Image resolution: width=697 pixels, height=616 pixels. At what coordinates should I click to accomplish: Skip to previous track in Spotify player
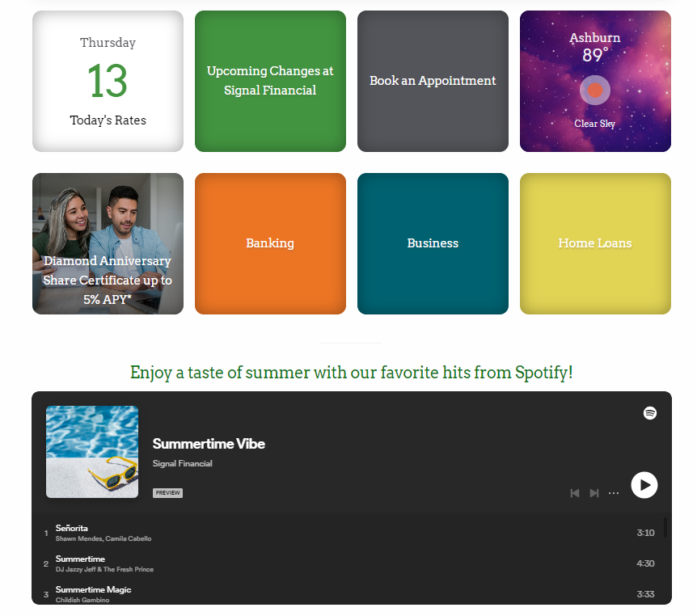575,493
